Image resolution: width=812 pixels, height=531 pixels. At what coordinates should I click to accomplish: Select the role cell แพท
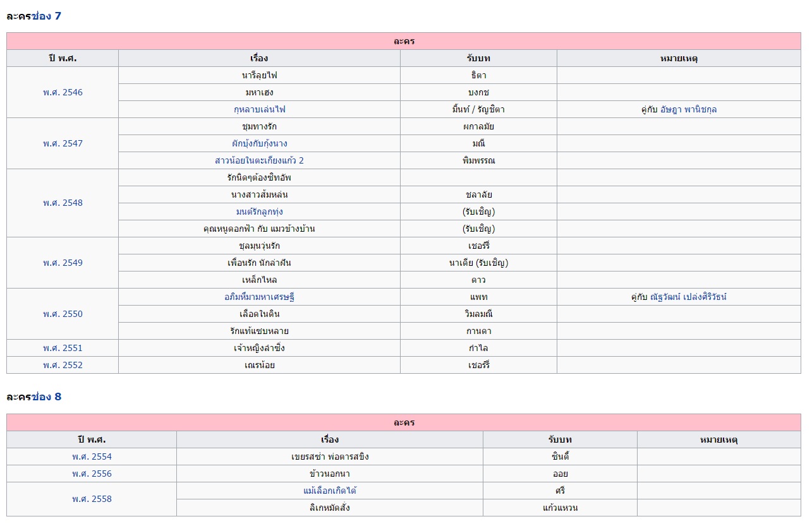(x=478, y=297)
